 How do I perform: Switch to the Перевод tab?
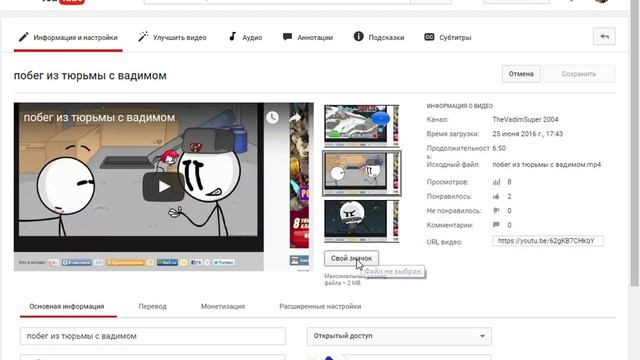tap(153, 307)
